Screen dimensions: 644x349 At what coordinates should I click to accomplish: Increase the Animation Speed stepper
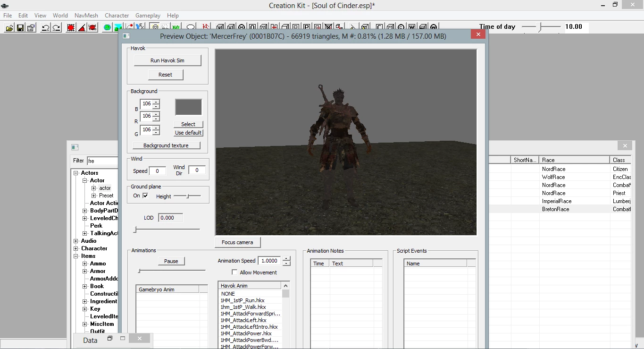[286, 258]
